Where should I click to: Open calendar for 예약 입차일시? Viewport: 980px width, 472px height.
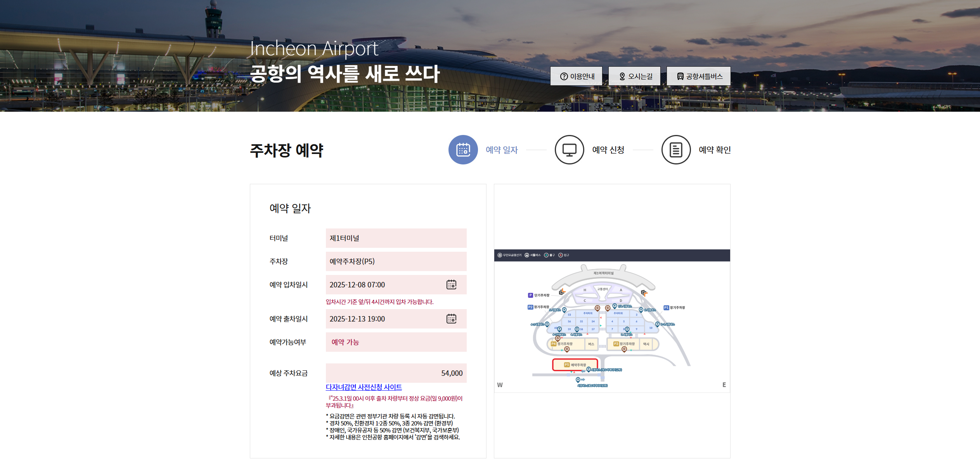[451, 285]
